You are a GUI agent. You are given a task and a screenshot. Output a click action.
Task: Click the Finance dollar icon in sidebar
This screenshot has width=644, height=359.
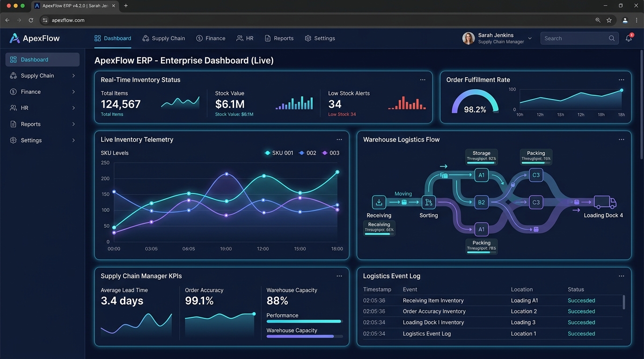[13, 92]
